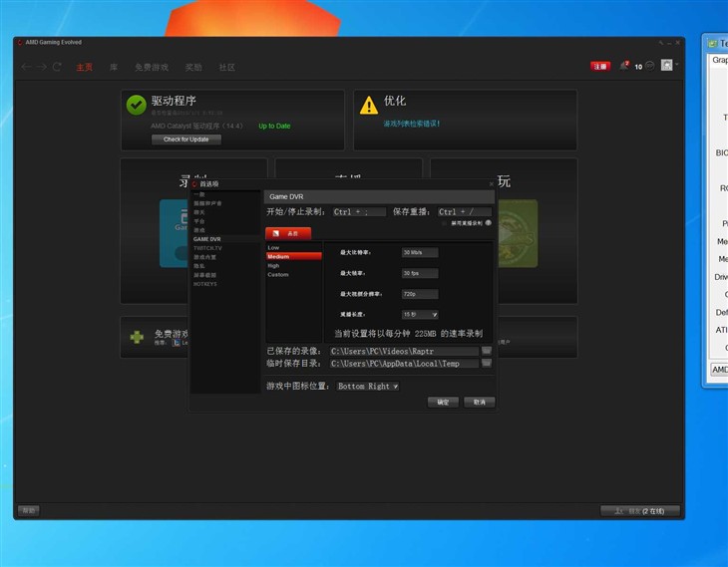This screenshot has height=567, width=728.
Task: Click the green driver status checkmark
Action: click(136, 104)
